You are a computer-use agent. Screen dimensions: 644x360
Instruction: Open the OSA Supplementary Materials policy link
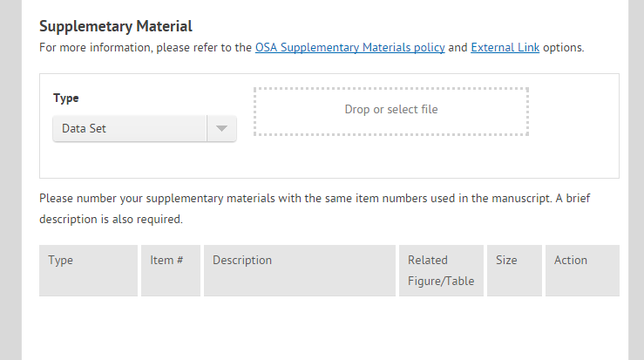point(349,47)
